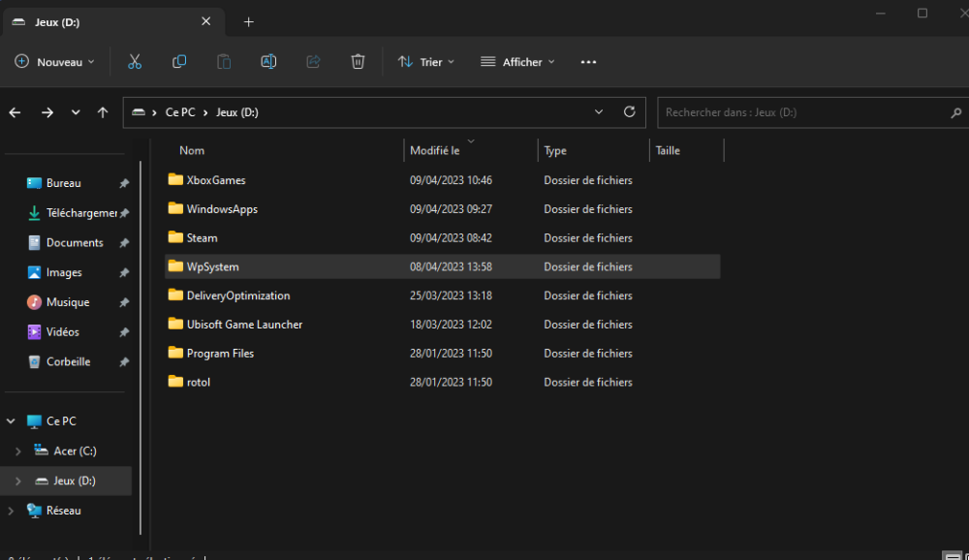Select the Ubisoft Game Launcher folder
This screenshot has height=560, width=969.
[x=244, y=325]
